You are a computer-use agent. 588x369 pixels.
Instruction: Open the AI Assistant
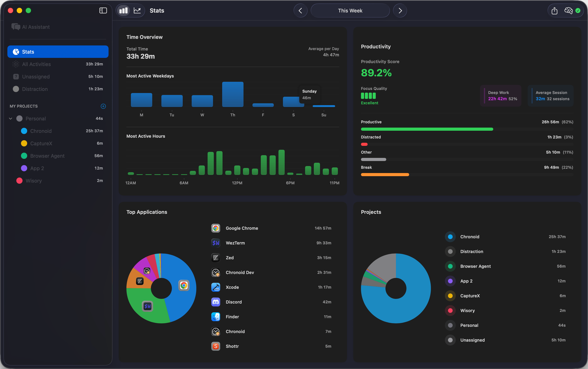(36, 27)
